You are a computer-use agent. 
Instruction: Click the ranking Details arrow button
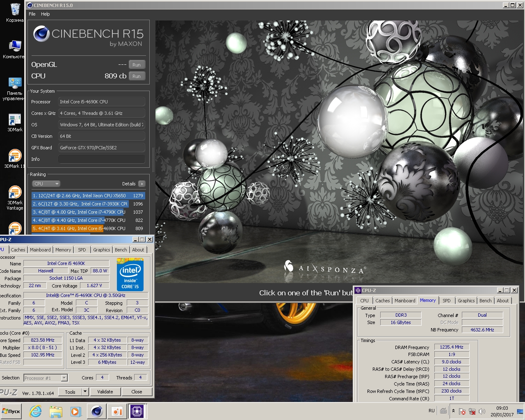point(142,184)
